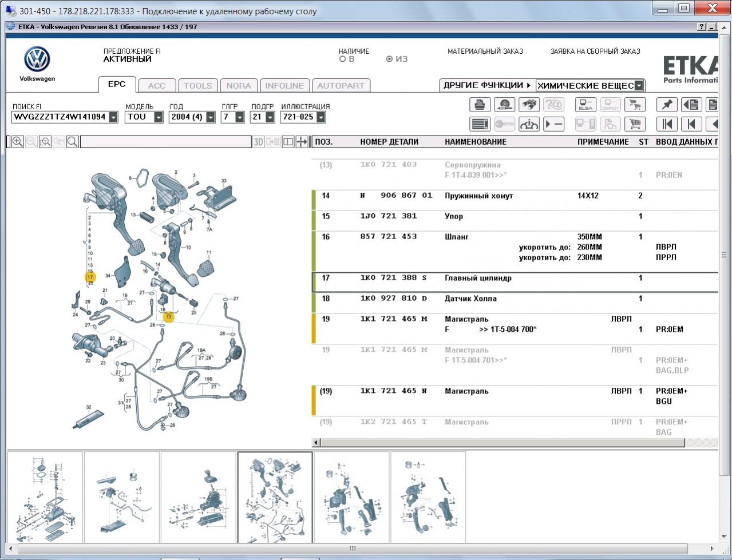This screenshot has width=732, height=560.
Task: Click the plain magnifier search icon
Action: pos(73,142)
